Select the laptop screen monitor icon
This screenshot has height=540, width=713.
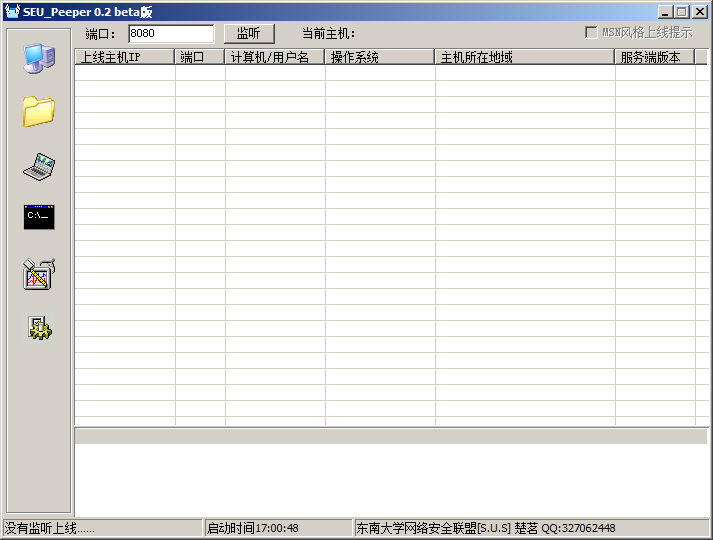pos(39,166)
